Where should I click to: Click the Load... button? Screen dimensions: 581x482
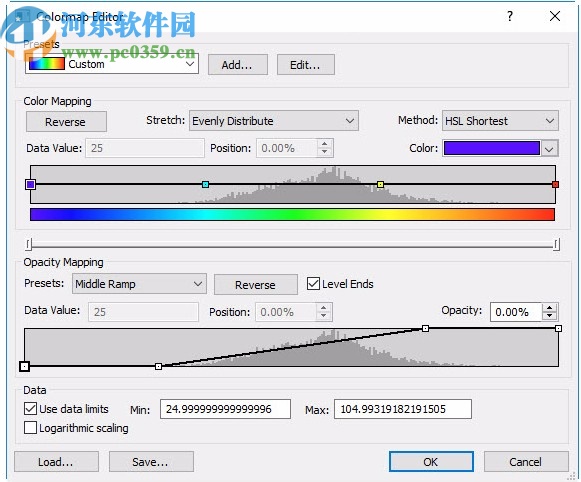pos(56,462)
